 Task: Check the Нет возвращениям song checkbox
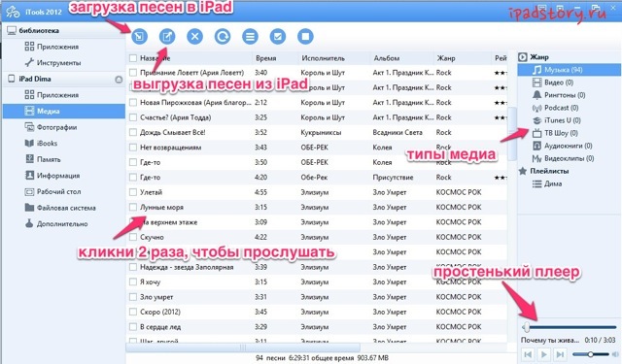tap(133, 148)
